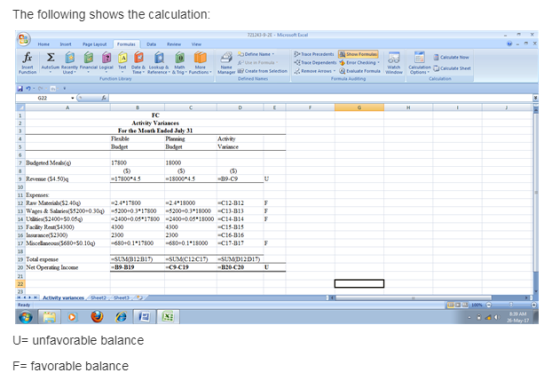Viewport: 560px width, 373px height.
Task: Open the Text functions library
Action: [x=122, y=62]
